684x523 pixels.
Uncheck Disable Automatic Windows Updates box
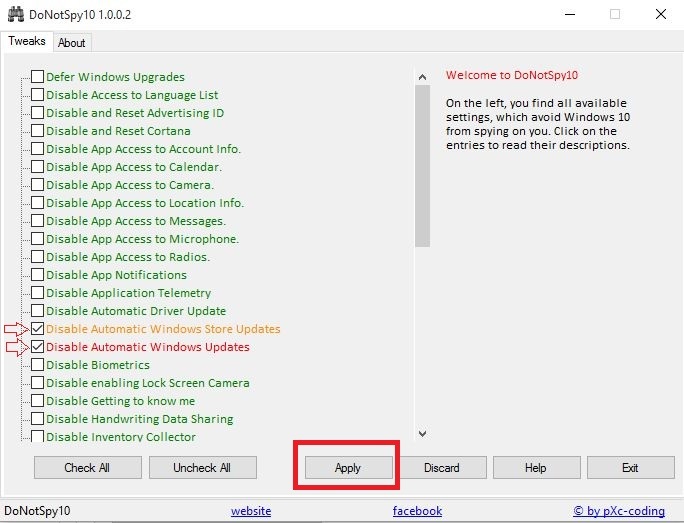coord(38,347)
